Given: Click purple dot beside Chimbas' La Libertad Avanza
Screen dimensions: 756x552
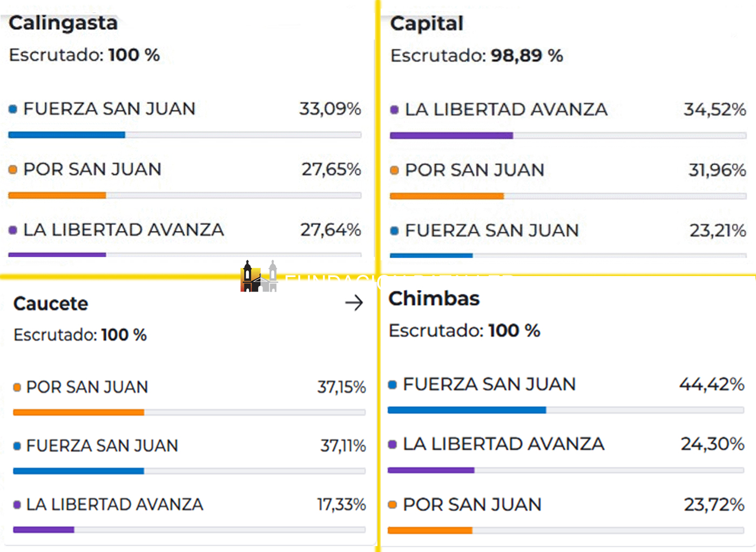Looking at the screenshot, I should tap(393, 445).
